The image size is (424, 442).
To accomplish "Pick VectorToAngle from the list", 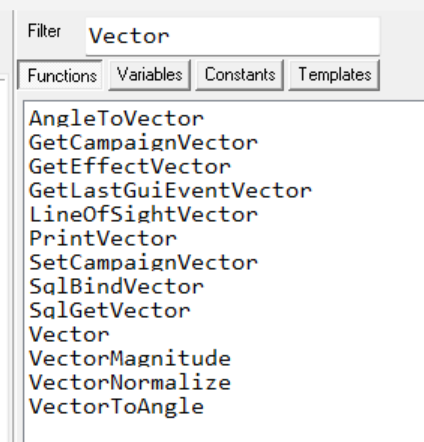I will (x=116, y=406).
